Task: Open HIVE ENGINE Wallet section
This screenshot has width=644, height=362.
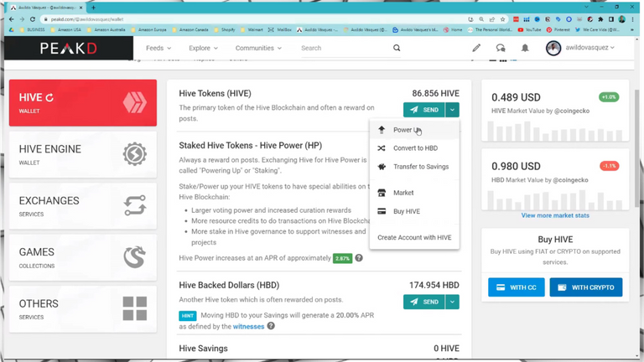Action: [83, 154]
